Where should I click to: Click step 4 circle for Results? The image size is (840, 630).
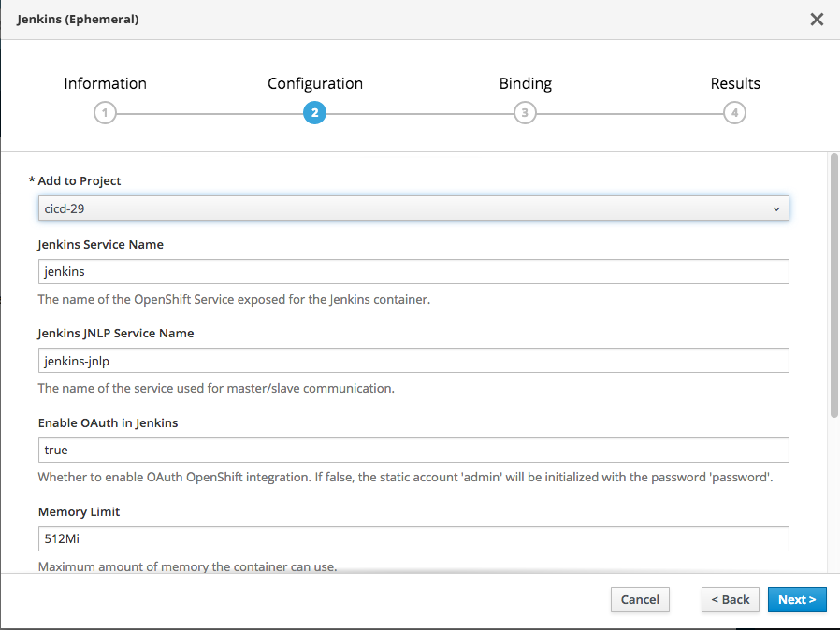[x=734, y=113]
